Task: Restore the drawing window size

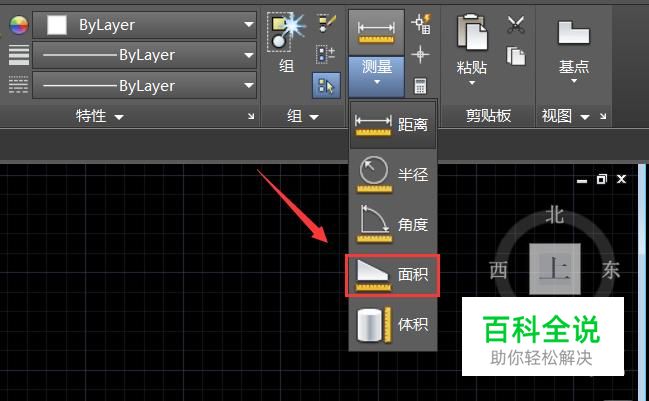Action: pos(601,179)
